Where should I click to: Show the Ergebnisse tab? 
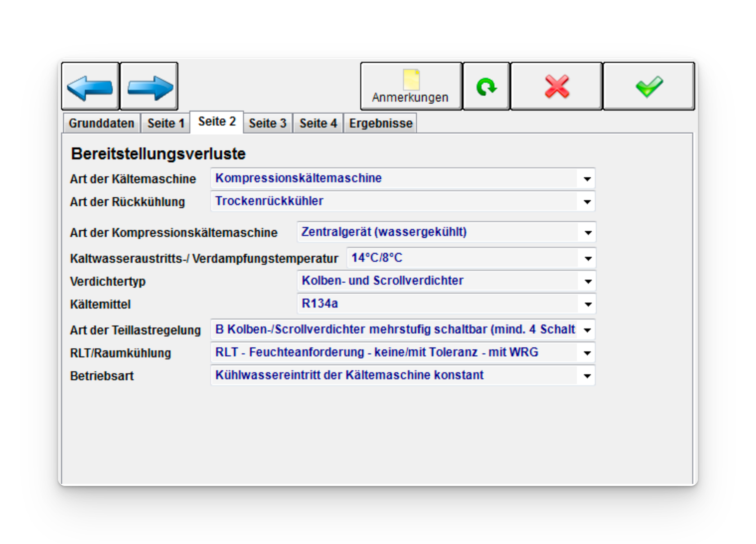[x=380, y=123]
